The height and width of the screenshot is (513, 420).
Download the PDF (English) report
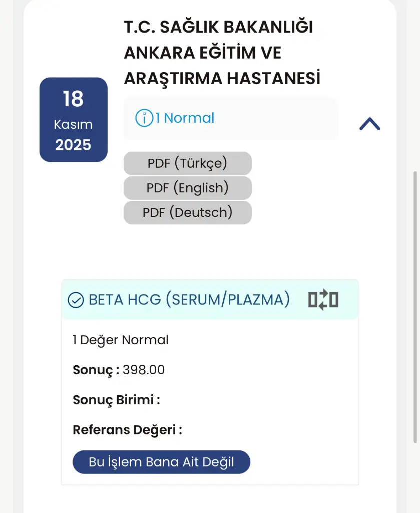coord(187,188)
